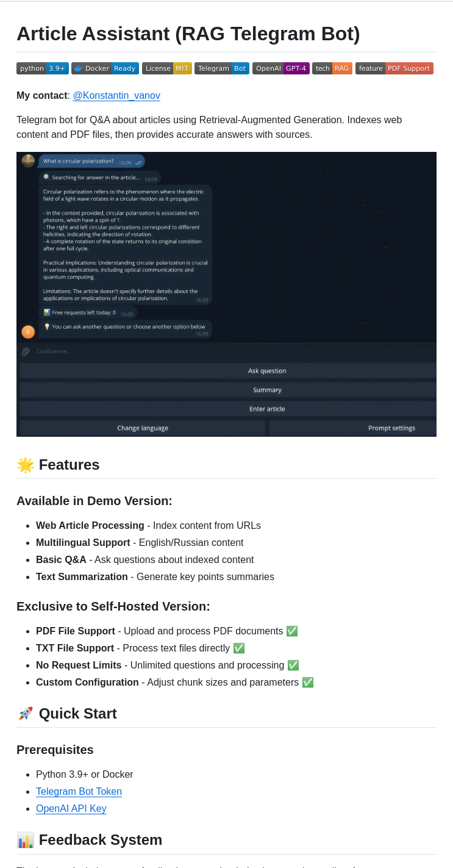Click the bar chart emoji beside Feedback System
Screen dimensions: 453x868
pos(25,840)
